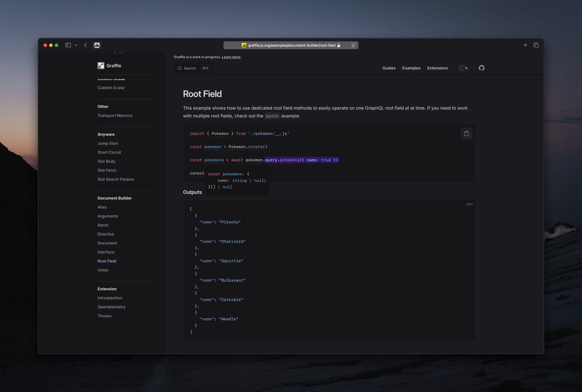Toggle the browser sidebar icon

[68, 45]
